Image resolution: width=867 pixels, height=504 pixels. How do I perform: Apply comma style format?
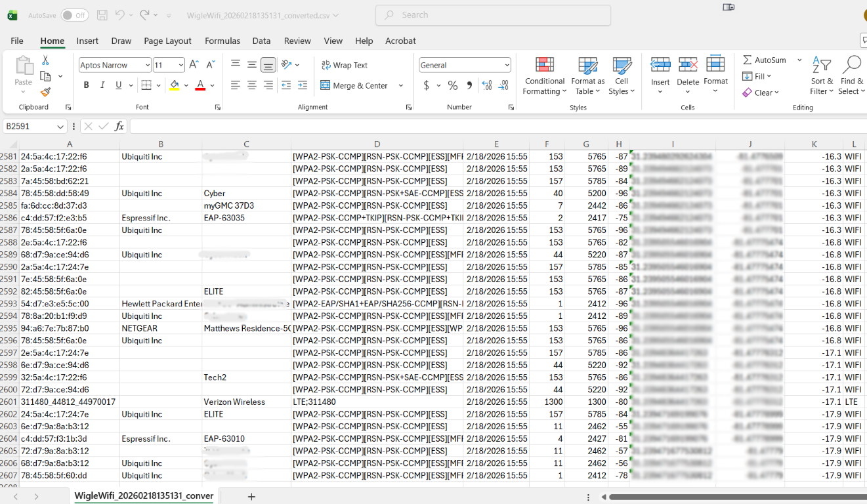[x=469, y=85]
